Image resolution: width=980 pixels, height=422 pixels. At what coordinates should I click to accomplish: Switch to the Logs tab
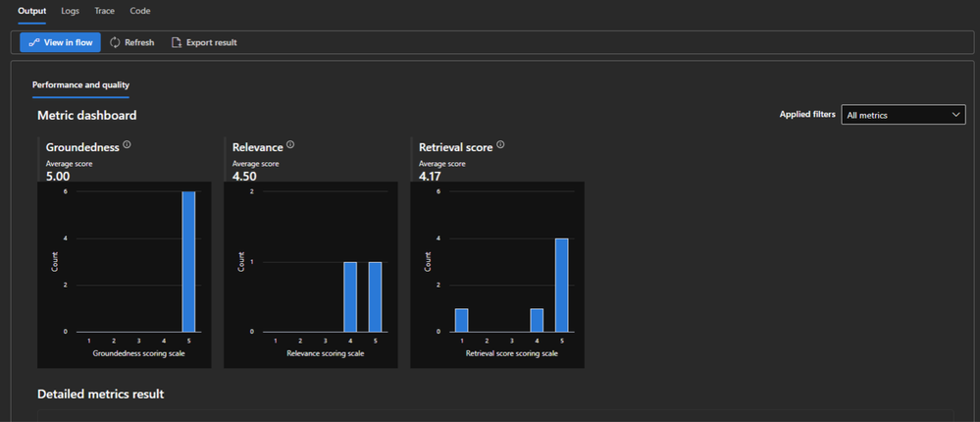click(70, 11)
